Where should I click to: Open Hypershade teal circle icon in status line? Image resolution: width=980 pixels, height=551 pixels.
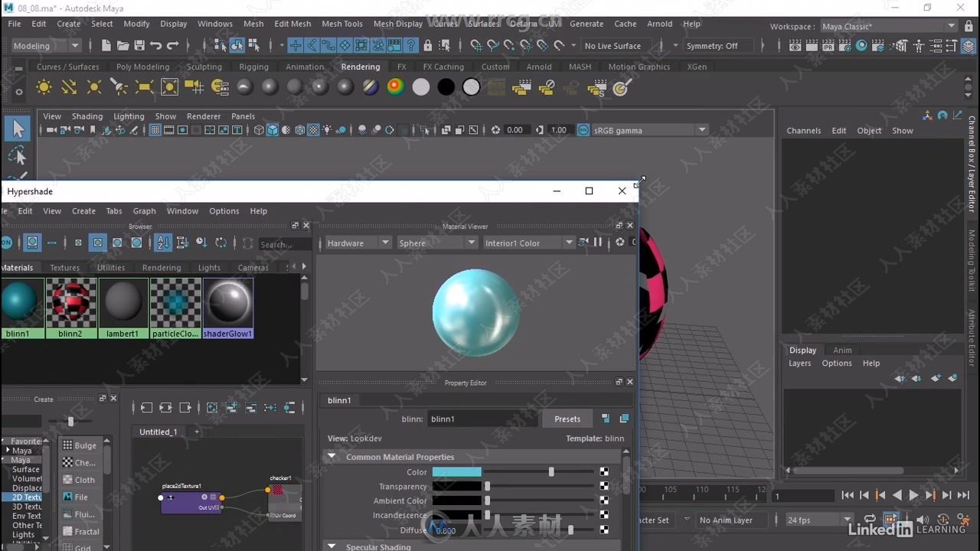[x=861, y=46]
